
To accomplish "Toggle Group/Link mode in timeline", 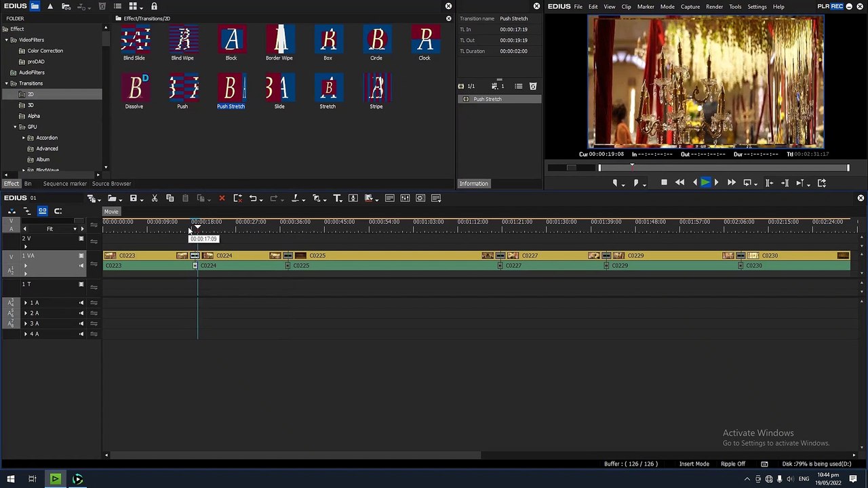I will click(x=42, y=211).
